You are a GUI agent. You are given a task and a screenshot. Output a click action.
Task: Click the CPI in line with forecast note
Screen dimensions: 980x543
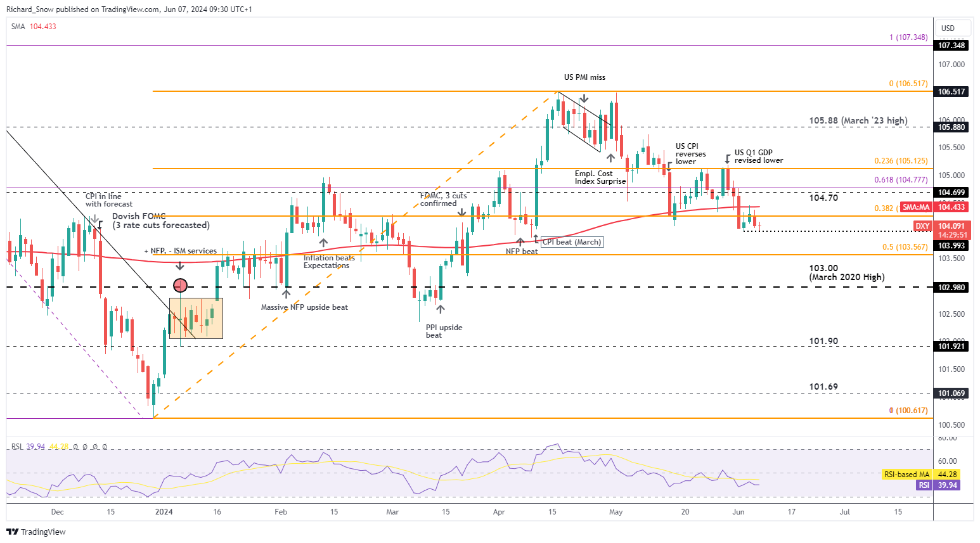pos(109,200)
